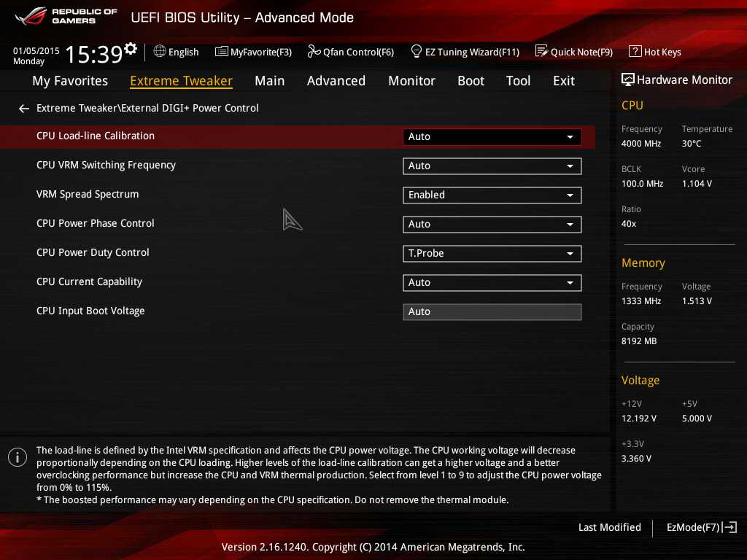Click the globe icon for English language
The width and height of the screenshot is (747, 560).
[160, 51]
